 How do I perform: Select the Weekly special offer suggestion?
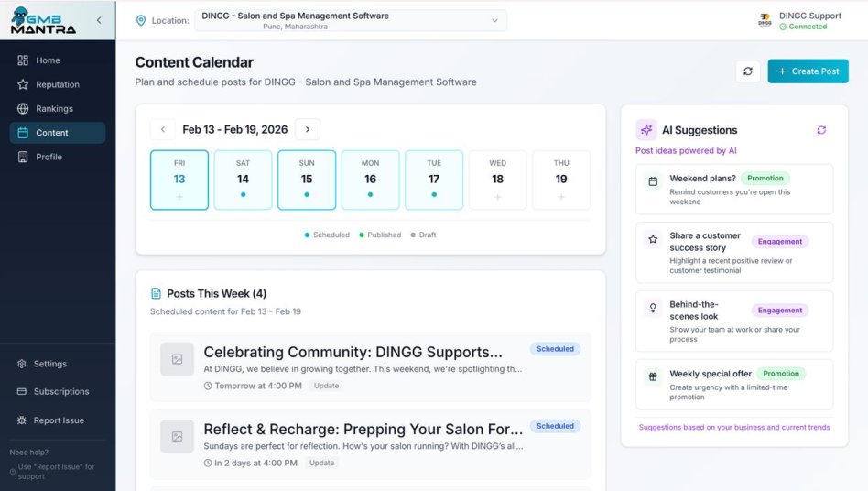tap(734, 385)
